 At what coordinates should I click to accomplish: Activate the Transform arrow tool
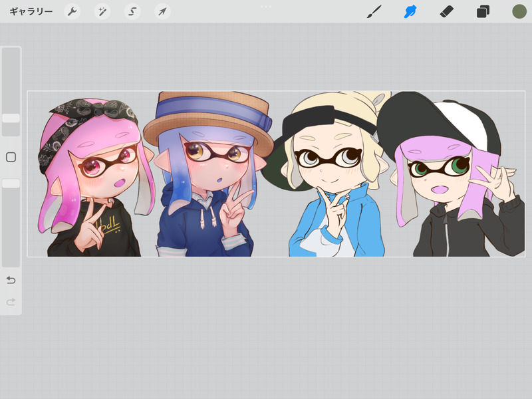click(x=162, y=12)
